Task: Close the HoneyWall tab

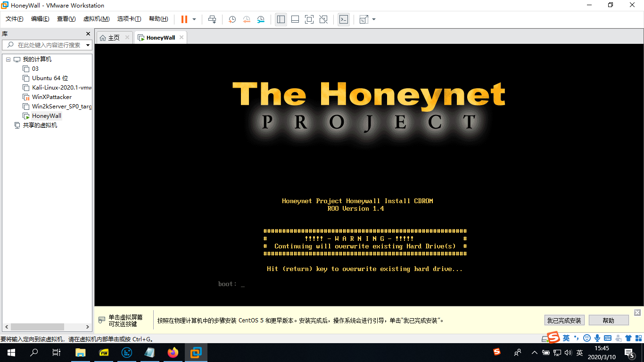Action: coord(181,38)
